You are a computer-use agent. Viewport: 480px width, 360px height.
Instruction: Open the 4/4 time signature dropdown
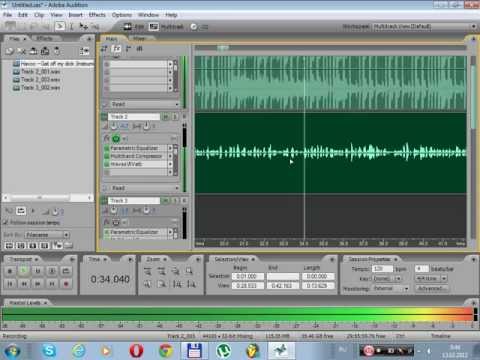pos(431,278)
